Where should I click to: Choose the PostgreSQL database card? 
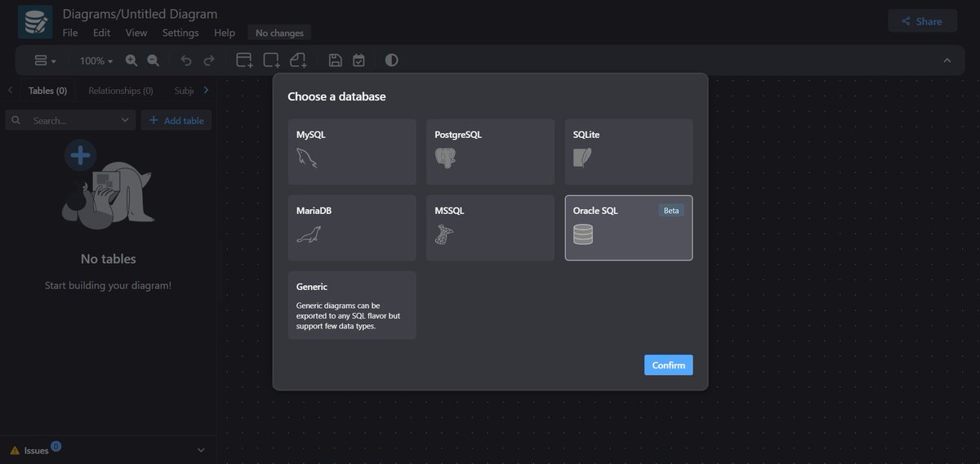click(490, 152)
